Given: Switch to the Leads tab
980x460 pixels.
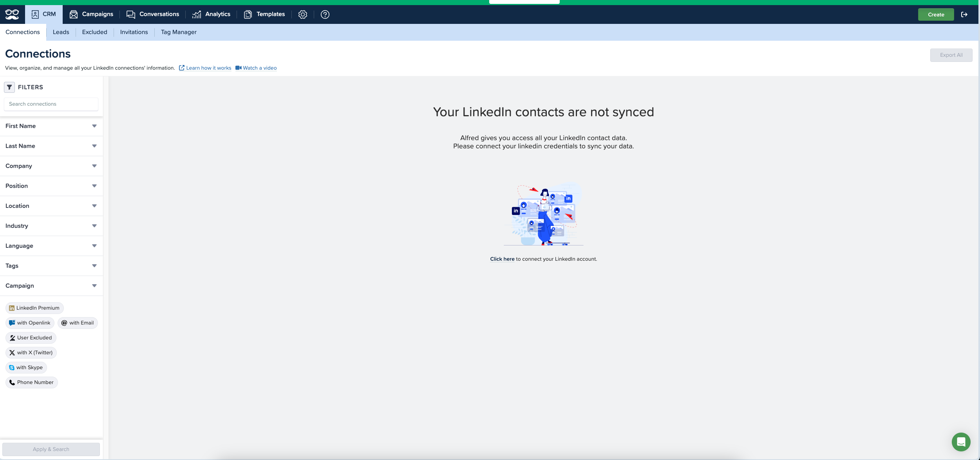Looking at the screenshot, I should (61, 32).
